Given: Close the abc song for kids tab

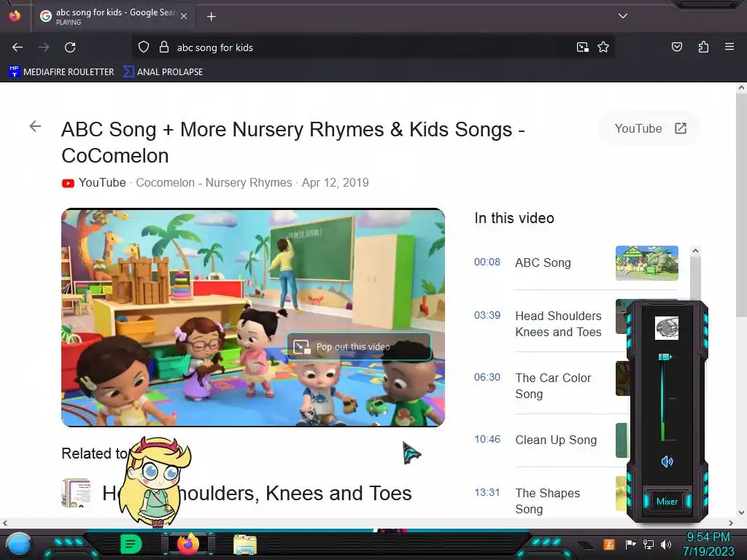Looking at the screenshot, I should 184,16.
